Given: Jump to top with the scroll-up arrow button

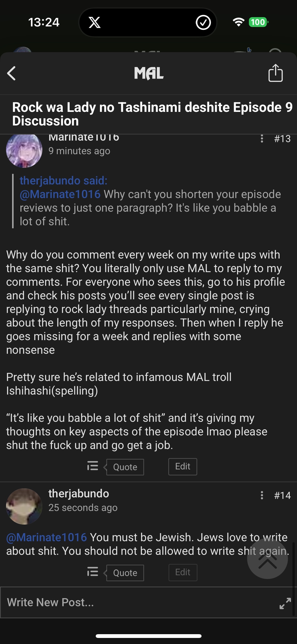Looking at the screenshot, I should (x=267, y=558).
